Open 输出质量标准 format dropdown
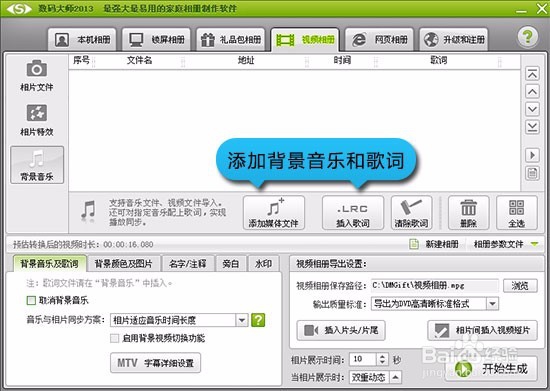Image resolution: width=550 pixels, height=391 pixels. tap(435, 304)
